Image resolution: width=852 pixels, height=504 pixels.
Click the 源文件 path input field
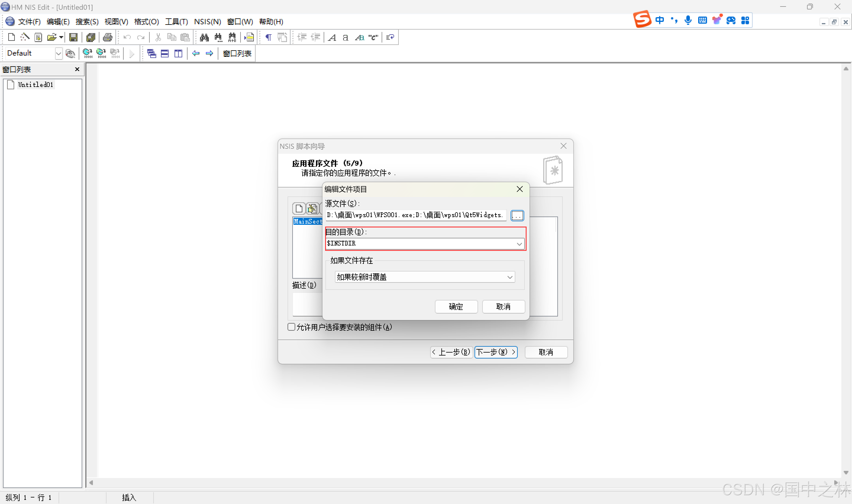pyautogui.click(x=416, y=215)
